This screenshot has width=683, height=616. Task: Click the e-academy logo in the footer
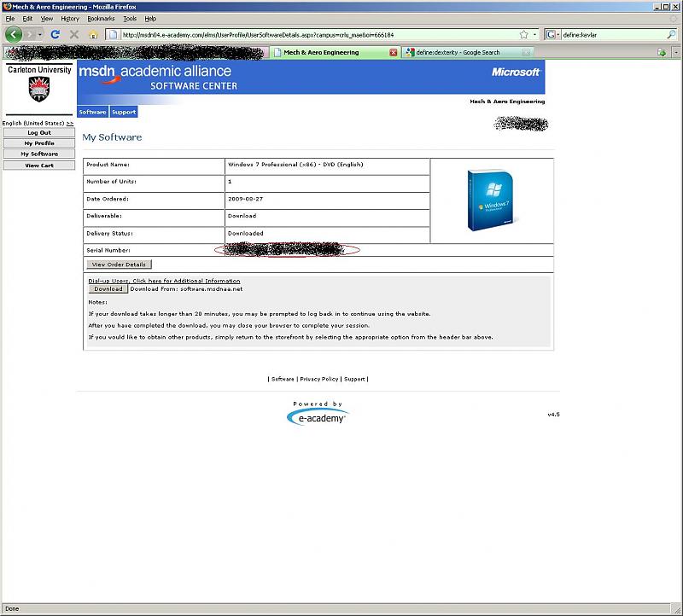click(x=318, y=417)
